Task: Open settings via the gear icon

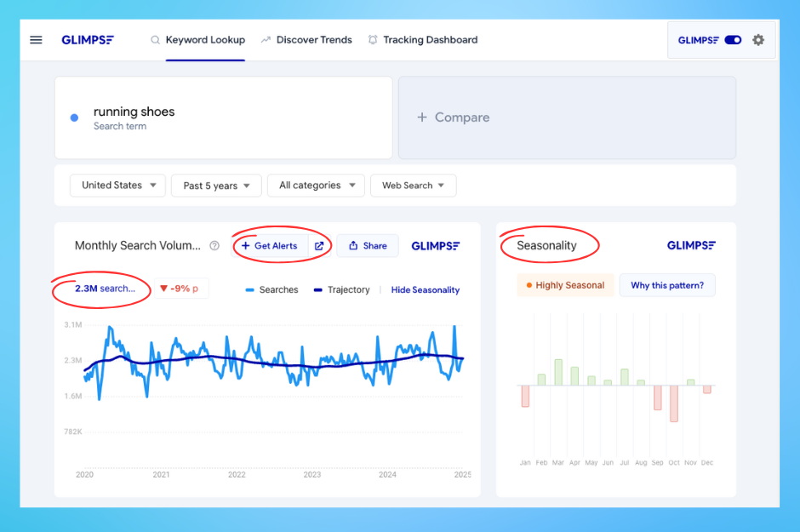Action: tap(758, 39)
